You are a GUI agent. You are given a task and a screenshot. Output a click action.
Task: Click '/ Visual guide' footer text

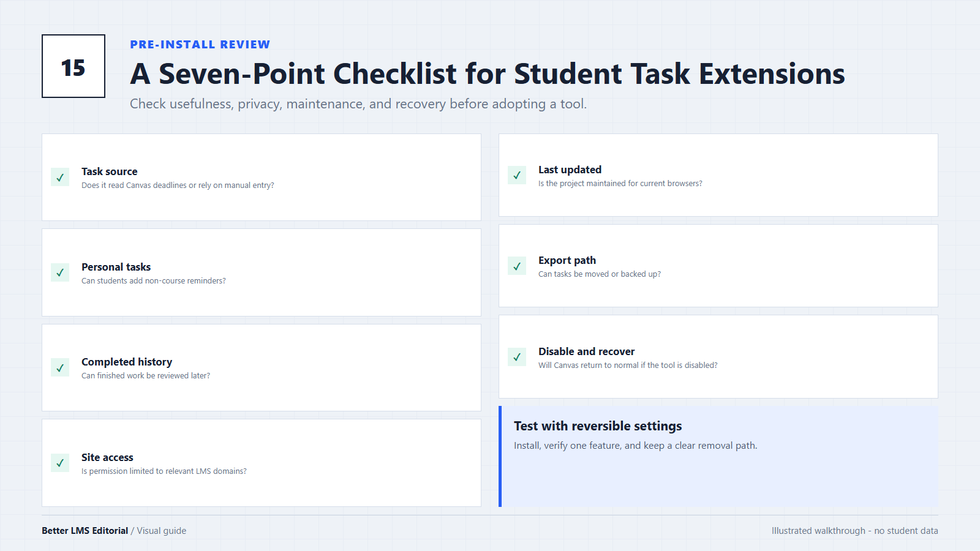(x=159, y=531)
